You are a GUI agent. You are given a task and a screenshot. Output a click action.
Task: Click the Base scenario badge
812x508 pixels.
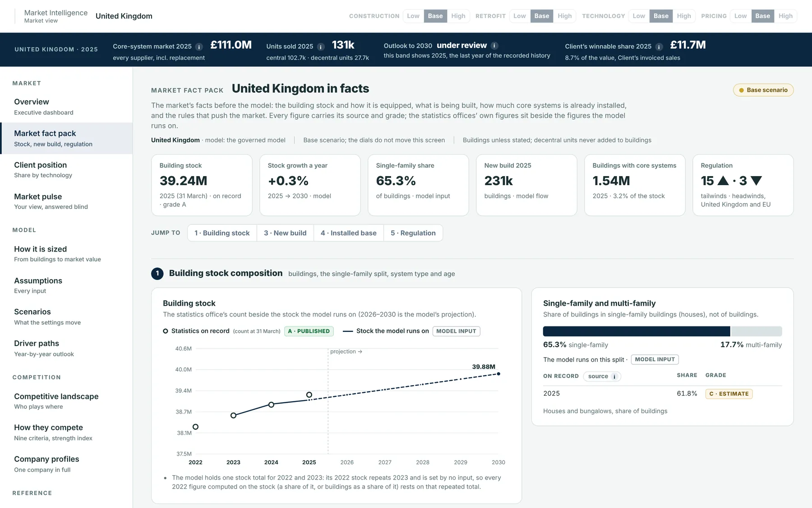[763, 90]
